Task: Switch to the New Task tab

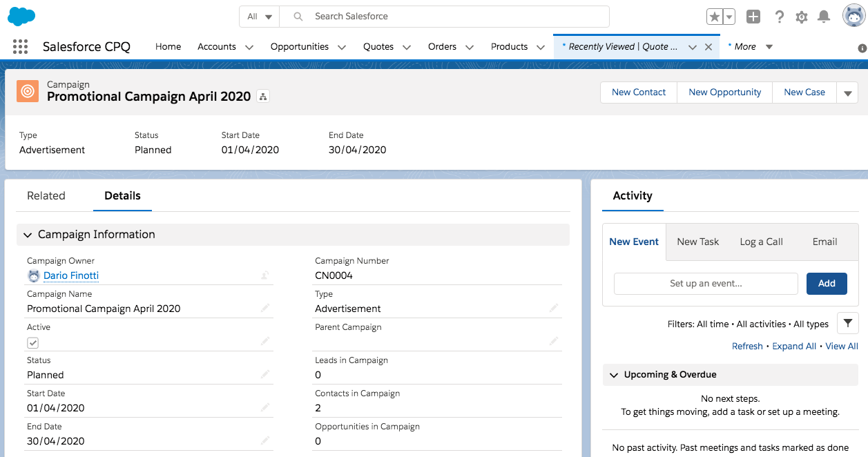Action: point(698,242)
